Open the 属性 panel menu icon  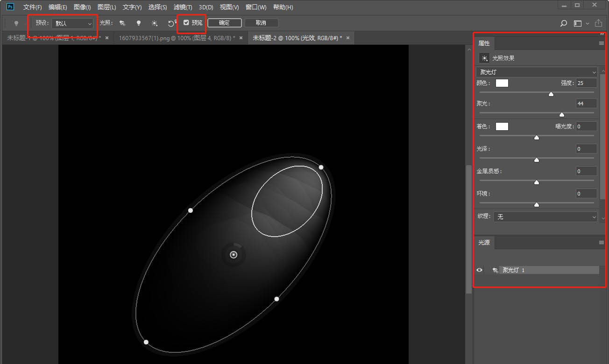click(602, 43)
